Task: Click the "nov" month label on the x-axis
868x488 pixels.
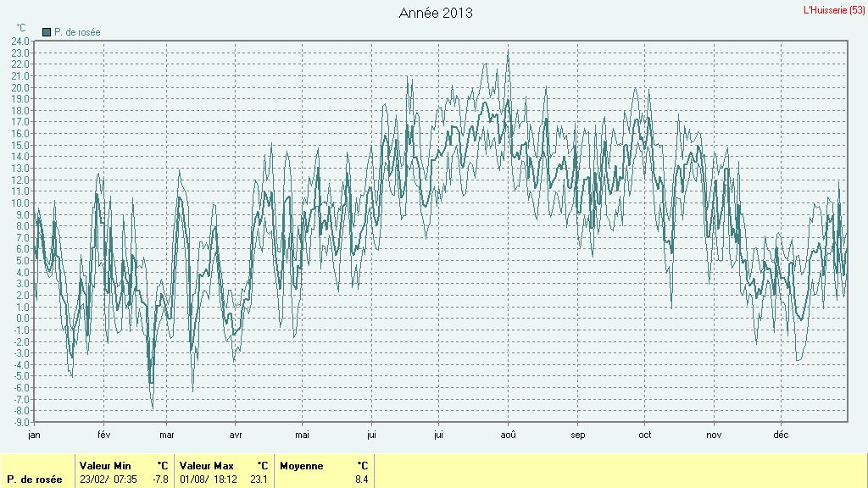Action: point(714,435)
